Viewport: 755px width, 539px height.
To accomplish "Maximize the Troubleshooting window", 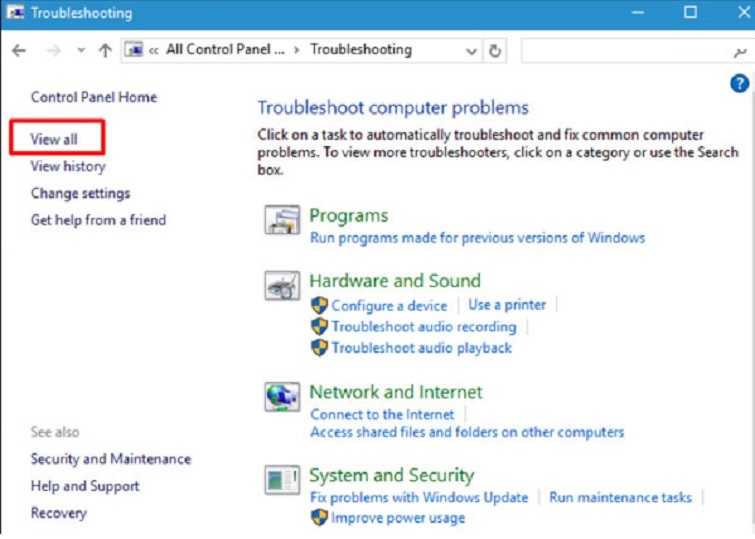I will pos(690,13).
